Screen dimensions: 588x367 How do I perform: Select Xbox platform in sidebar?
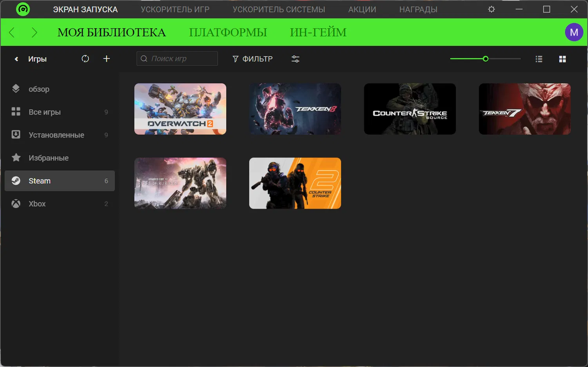tap(60, 204)
